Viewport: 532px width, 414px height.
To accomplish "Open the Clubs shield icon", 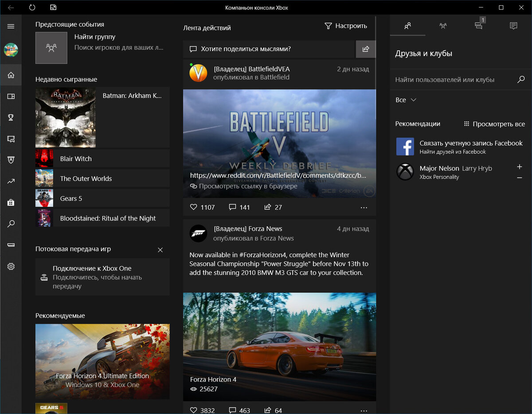I will (11, 160).
